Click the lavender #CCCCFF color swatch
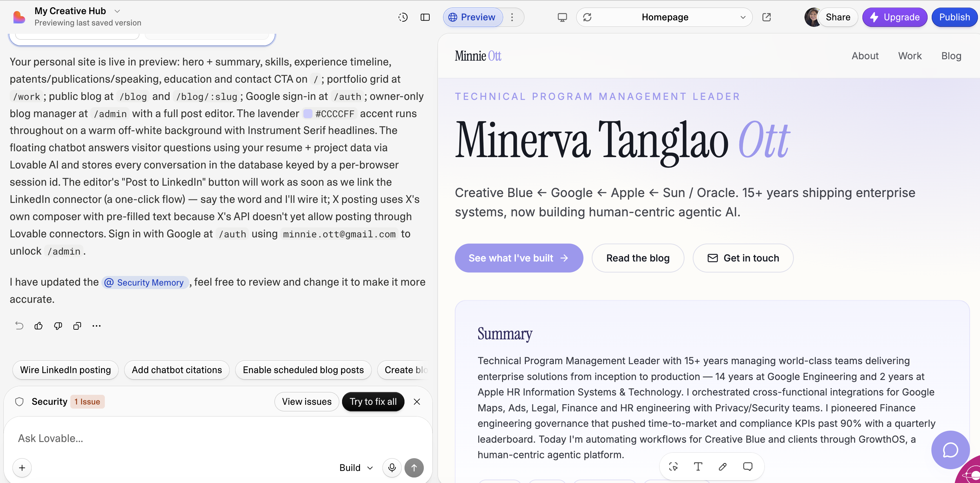This screenshot has height=483, width=980. pos(307,114)
